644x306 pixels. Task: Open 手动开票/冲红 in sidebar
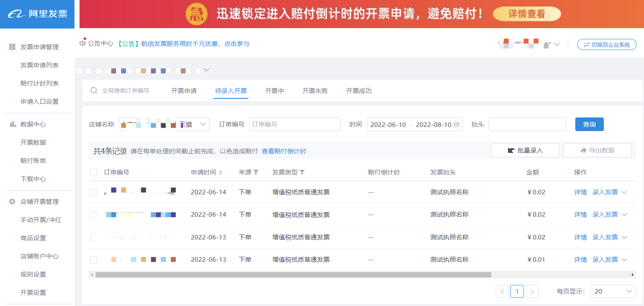pos(41,220)
